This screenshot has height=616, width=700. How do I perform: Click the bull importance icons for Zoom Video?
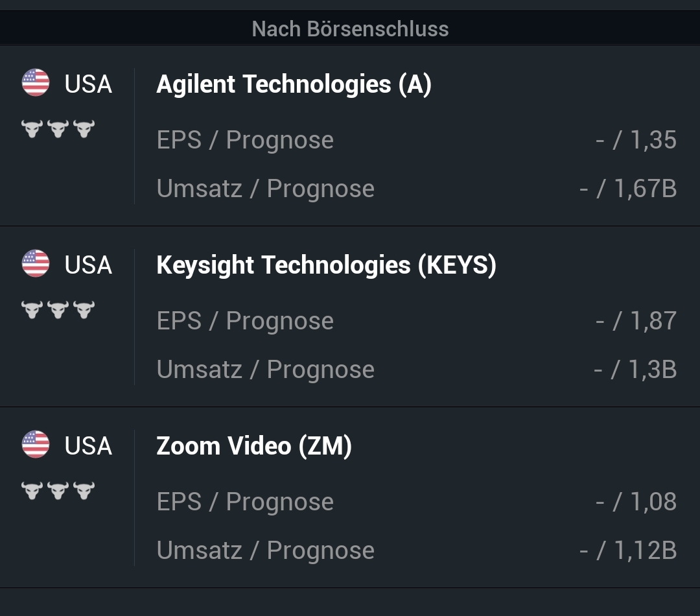[58, 490]
